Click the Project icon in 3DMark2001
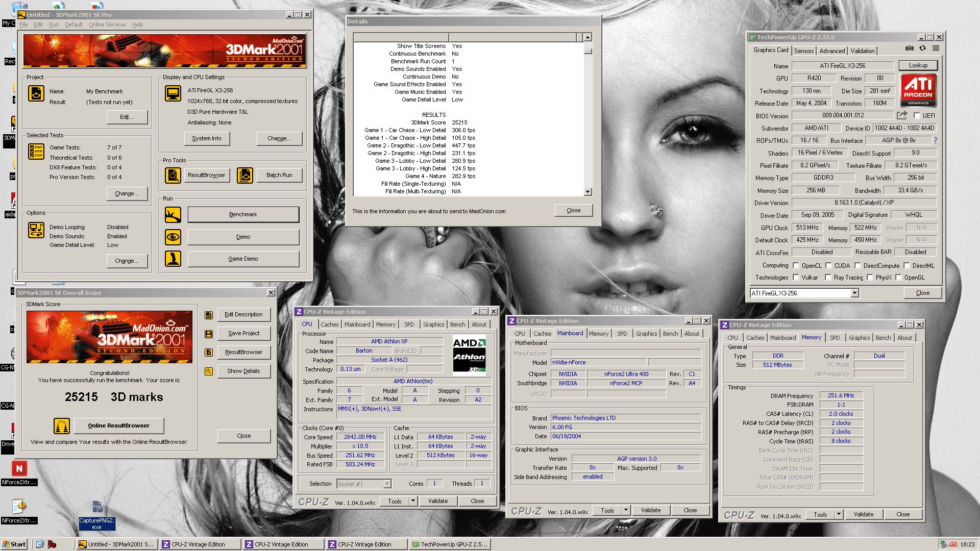This screenshot has width=980, height=551. (x=36, y=93)
